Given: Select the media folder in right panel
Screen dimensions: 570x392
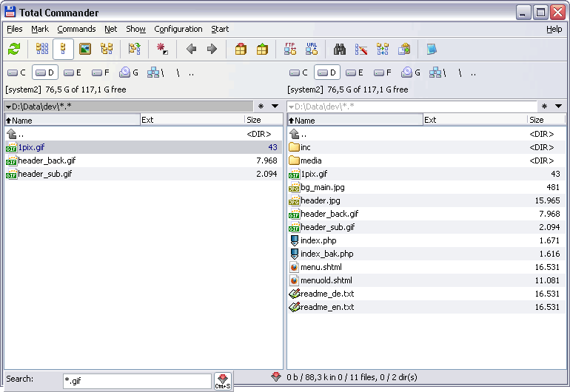Looking at the screenshot, I should (x=426, y=160).
